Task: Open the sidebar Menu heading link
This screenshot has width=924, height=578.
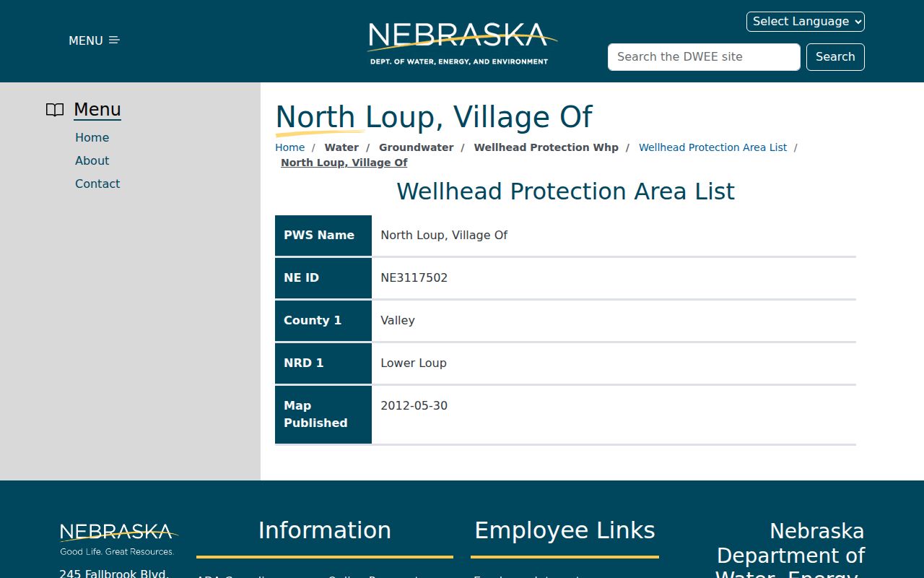Action: click(x=97, y=110)
